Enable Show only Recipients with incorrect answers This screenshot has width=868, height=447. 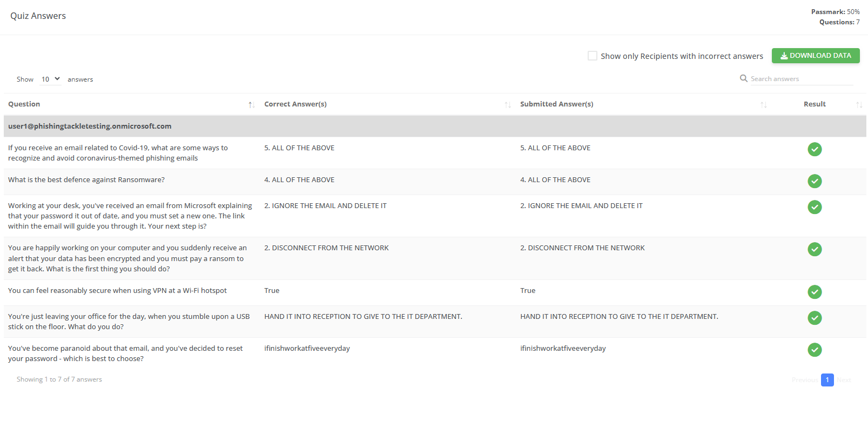[593, 56]
